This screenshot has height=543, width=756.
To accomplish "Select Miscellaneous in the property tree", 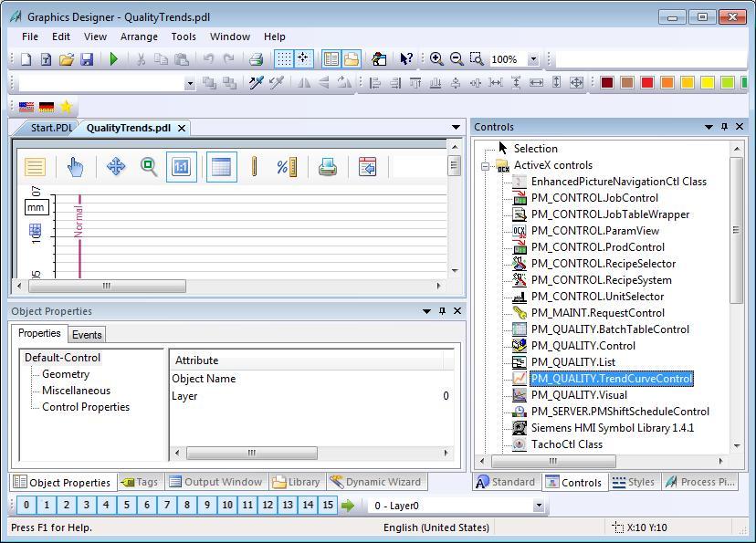I will point(76,391).
